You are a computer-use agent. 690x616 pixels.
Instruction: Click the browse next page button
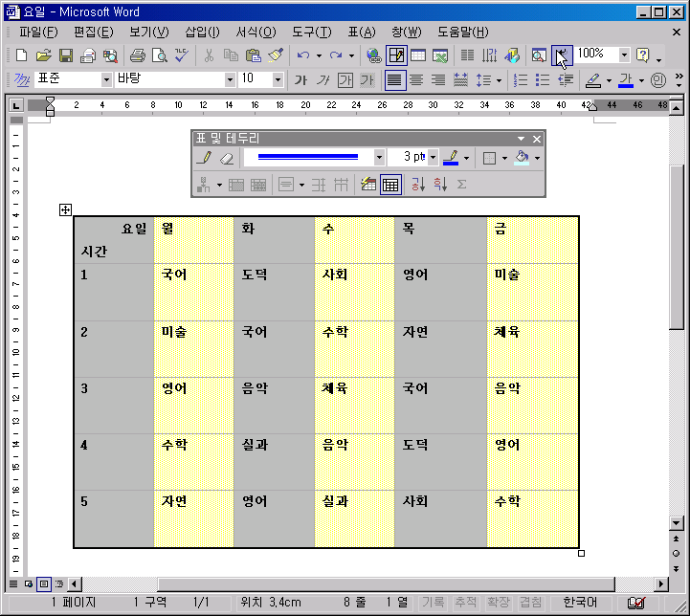[x=676, y=568]
